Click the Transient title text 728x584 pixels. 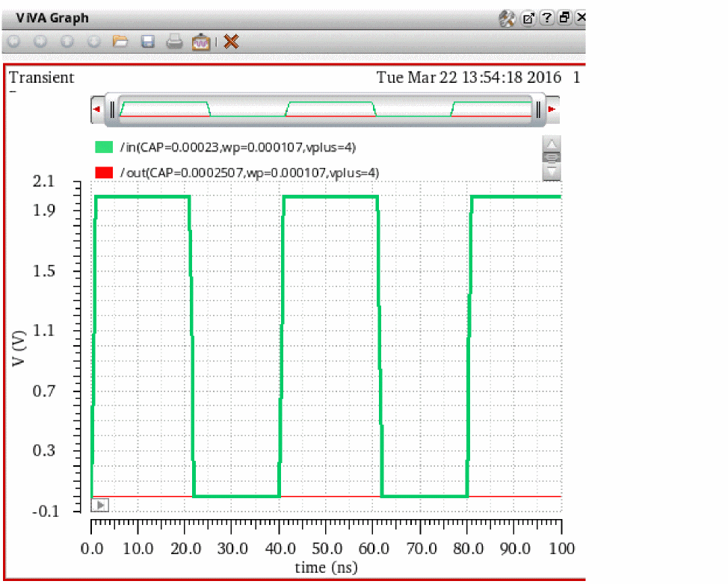click(42, 78)
